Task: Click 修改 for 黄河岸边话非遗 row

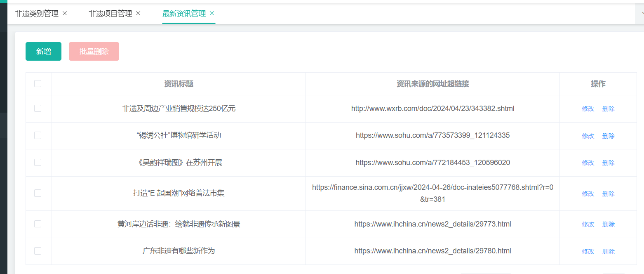Action: [588, 224]
